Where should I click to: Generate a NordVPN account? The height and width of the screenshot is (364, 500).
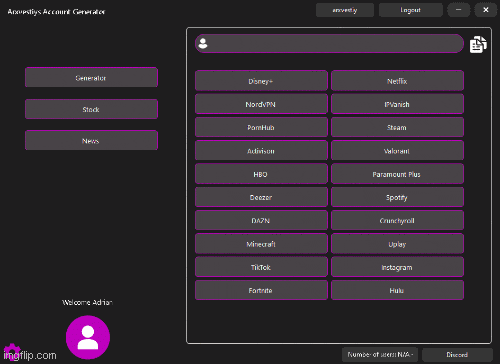click(x=261, y=104)
